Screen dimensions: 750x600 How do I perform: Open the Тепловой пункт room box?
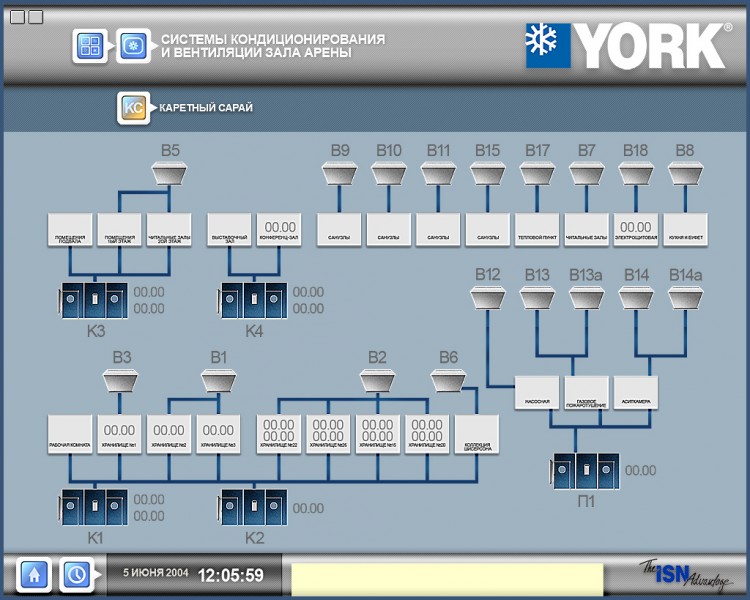537,230
